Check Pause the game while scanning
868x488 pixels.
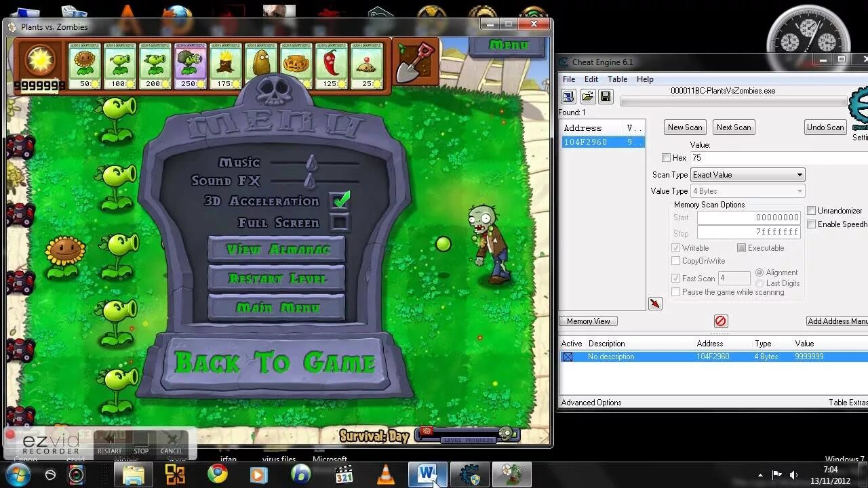675,292
